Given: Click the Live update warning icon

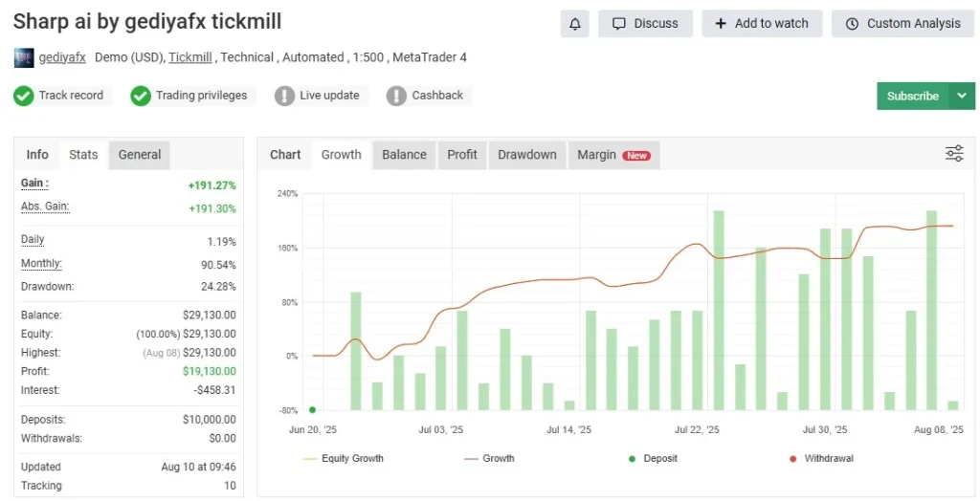Looking at the screenshot, I should coord(284,96).
